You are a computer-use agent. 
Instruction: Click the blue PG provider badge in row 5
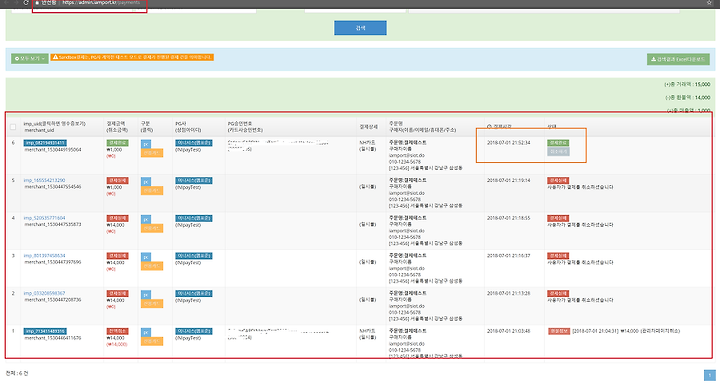(x=193, y=181)
